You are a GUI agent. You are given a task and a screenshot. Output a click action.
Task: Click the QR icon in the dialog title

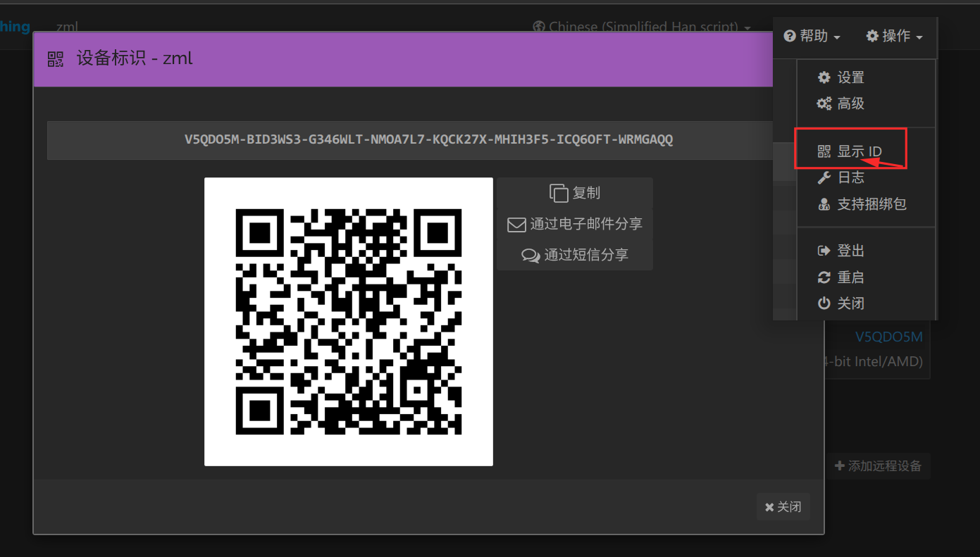click(x=56, y=58)
